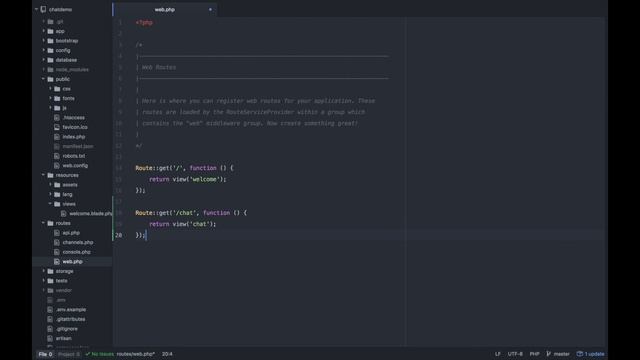Open the assets folder row
This screenshot has height=360, width=640.
pos(72,184)
